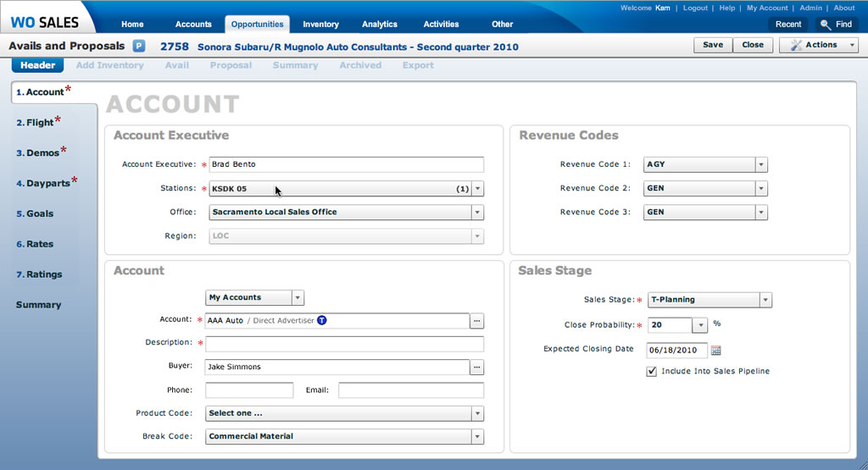Open the Close Probability dropdown
Viewport: 868px width, 470px height.
pos(699,324)
